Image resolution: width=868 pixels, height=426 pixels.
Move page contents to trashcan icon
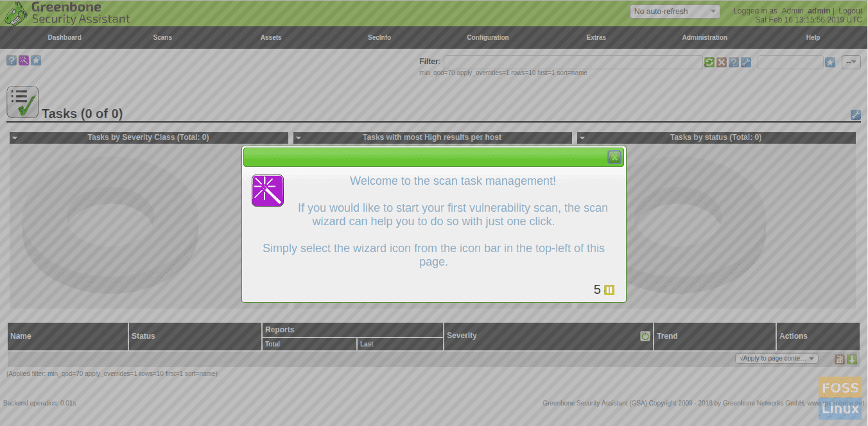[839, 359]
